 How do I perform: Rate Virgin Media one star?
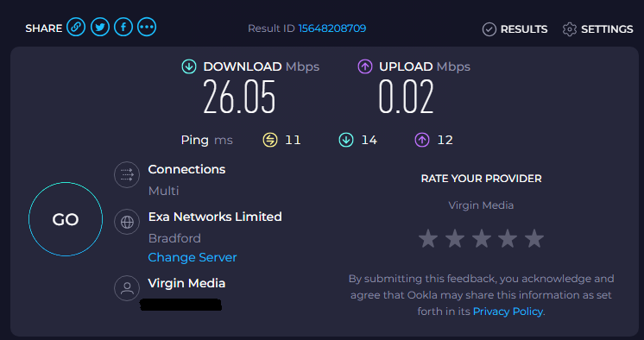tap(428, 238)
